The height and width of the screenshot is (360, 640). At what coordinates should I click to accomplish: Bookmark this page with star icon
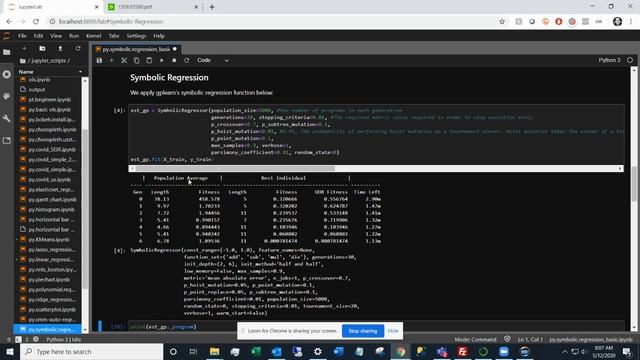tap(502, 22)
